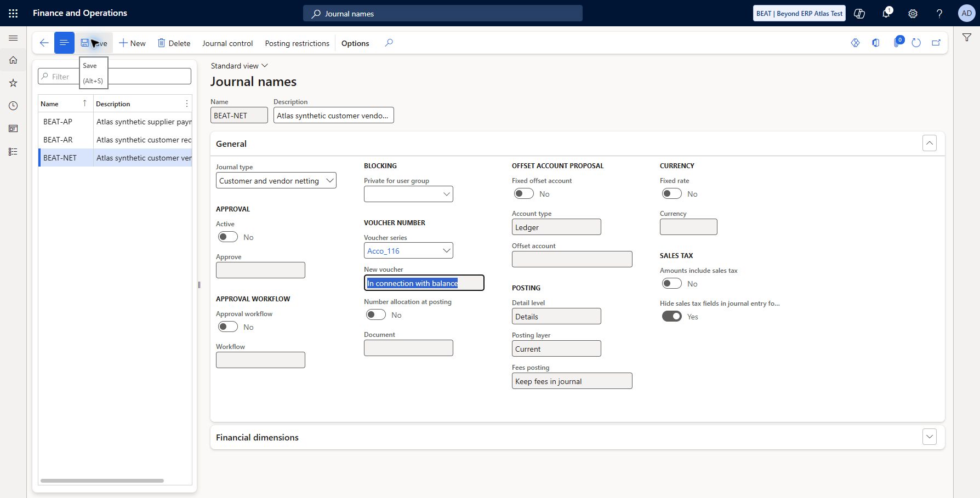Open Modules list icon in sidebar
This screenshot has width=980, height=498.
point(13,152)
